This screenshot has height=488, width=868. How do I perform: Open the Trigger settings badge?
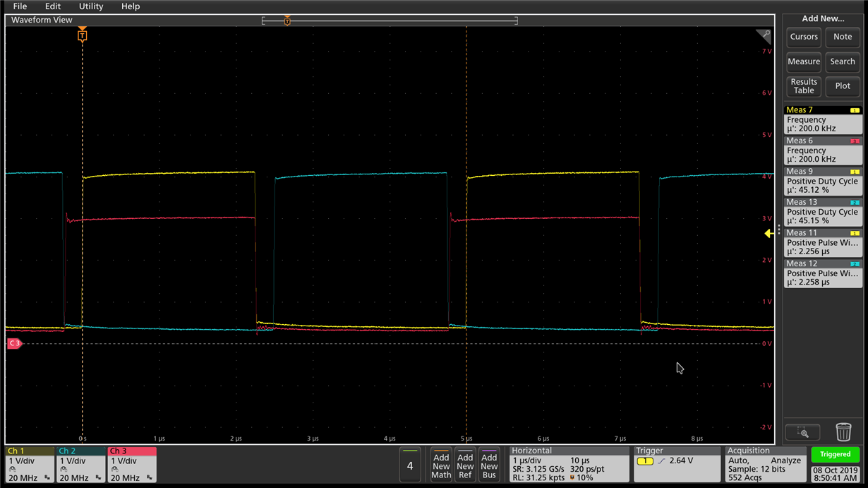pos(677,465)
